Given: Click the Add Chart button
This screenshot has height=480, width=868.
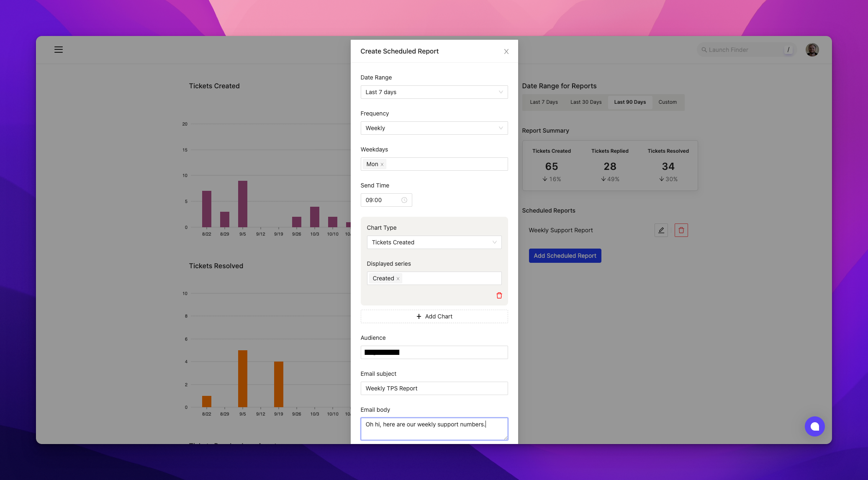Looking at the screenshot, I should 434,316.
